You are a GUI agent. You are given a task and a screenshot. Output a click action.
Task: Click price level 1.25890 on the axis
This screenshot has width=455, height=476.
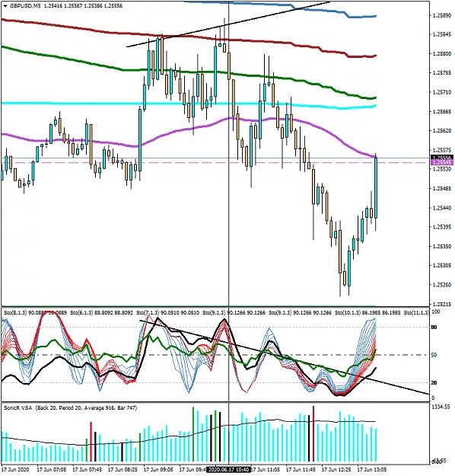coord(441,15)
